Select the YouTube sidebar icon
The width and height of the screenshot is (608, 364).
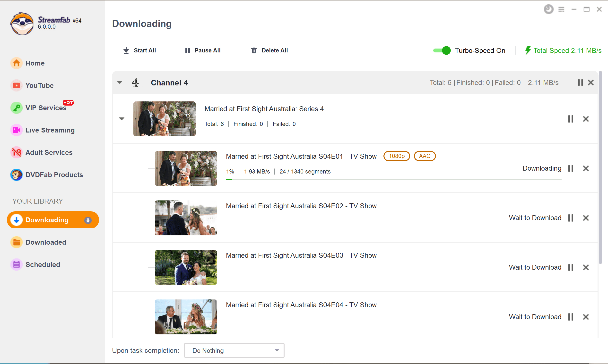[x=16, y=85]
